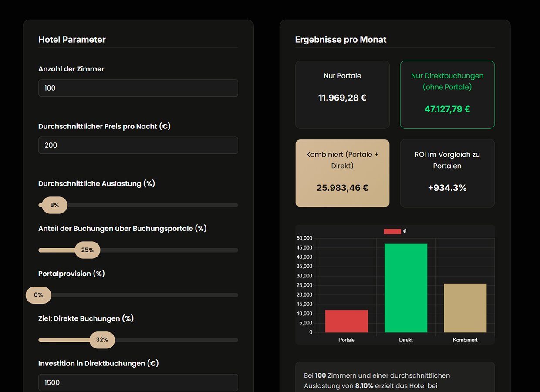Click the 8% Auslastung slider handle
This screenshot has width=540, height=392.
point(54,205)
